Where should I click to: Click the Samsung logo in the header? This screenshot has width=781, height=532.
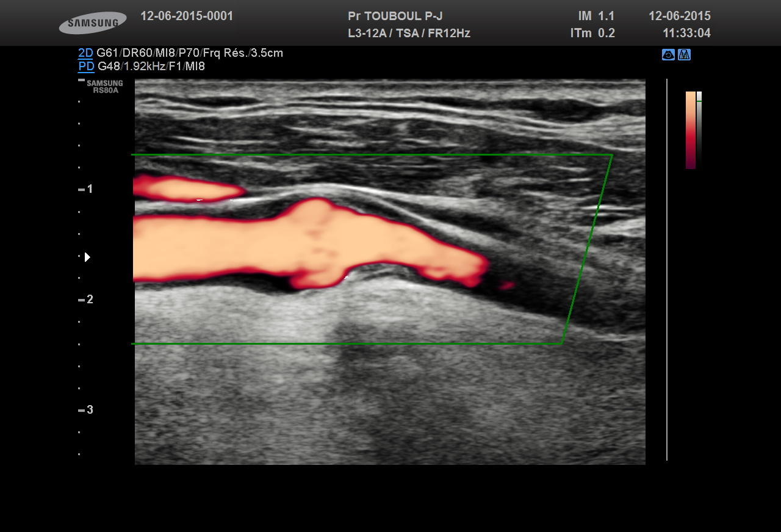point(93,23)
